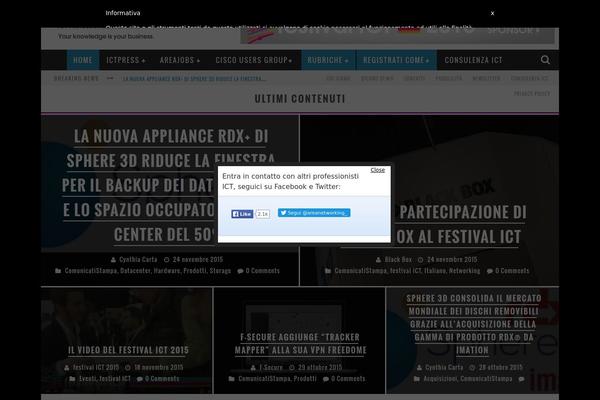Open Il video del Festival ICT 2015 article
Screen dimensions: 600x400
pos(128,350)
